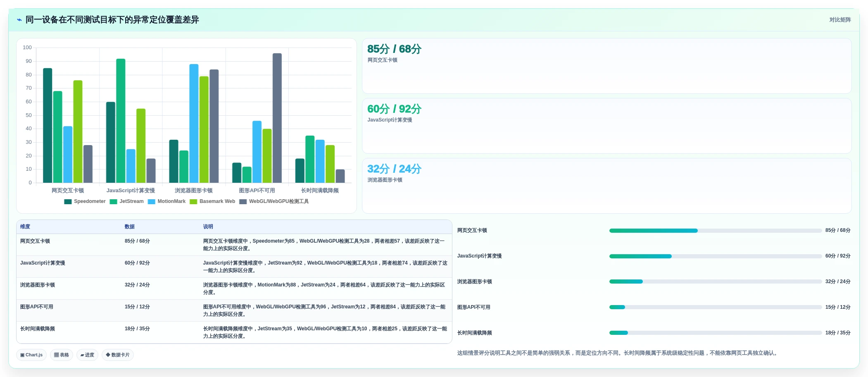Screen dimensions: 868x377
Task: Click the 浏览器图形卡顿 progress bar
Action: pos(715,282)
